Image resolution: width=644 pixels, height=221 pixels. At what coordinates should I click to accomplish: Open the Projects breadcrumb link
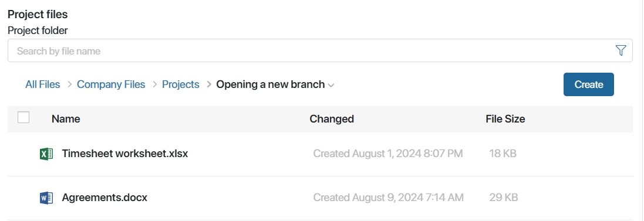pos(181,84)
